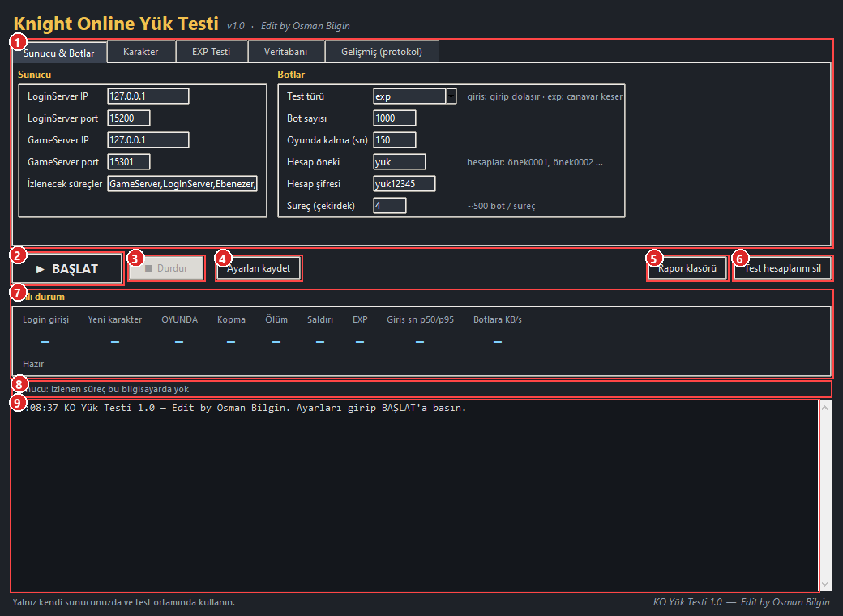
Task: Focus the İzlenecek süreçler field
Action: tap(182, 184)
